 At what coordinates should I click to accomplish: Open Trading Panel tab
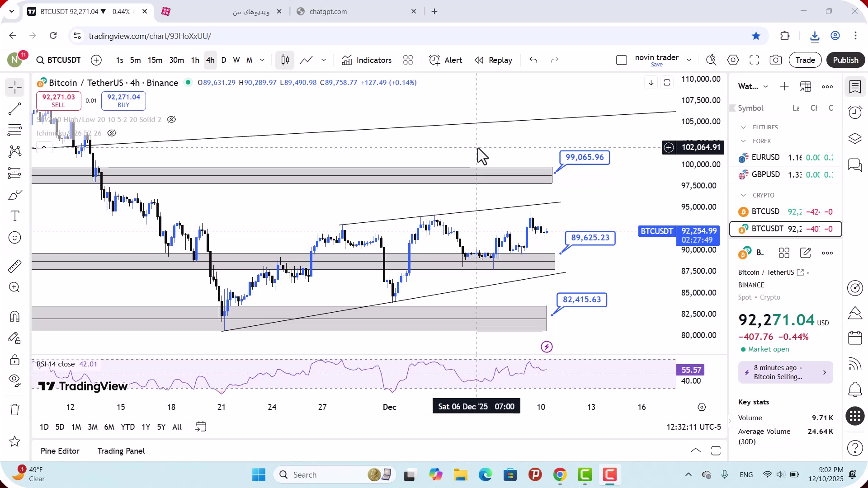[121, 451]
